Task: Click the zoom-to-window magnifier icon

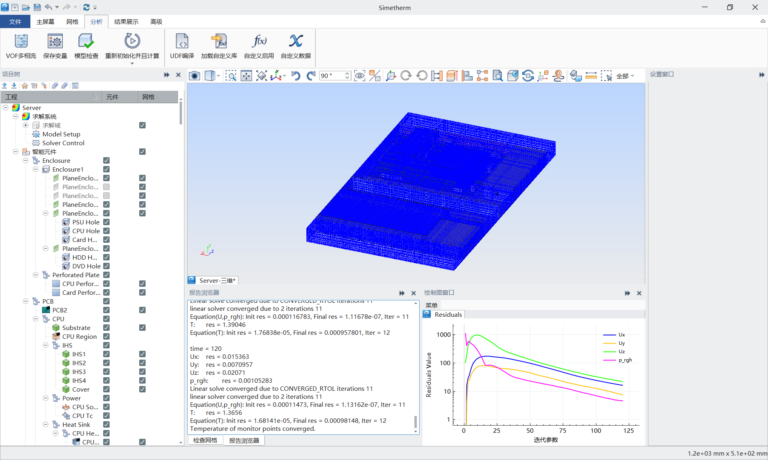Action: pos(231,75)
